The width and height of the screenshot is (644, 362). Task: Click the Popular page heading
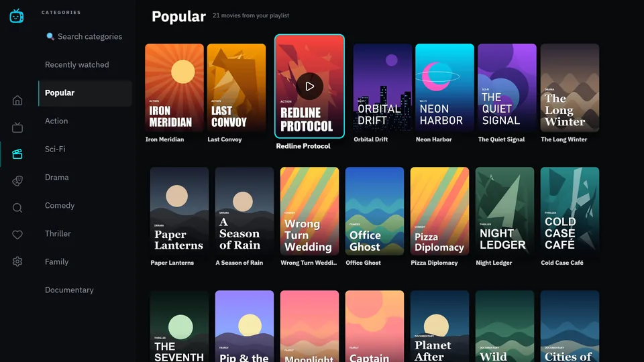coord(178,16)
